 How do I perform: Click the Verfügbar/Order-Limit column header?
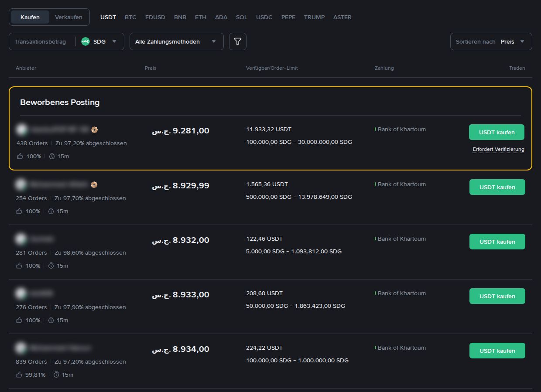tap(272, 68)
